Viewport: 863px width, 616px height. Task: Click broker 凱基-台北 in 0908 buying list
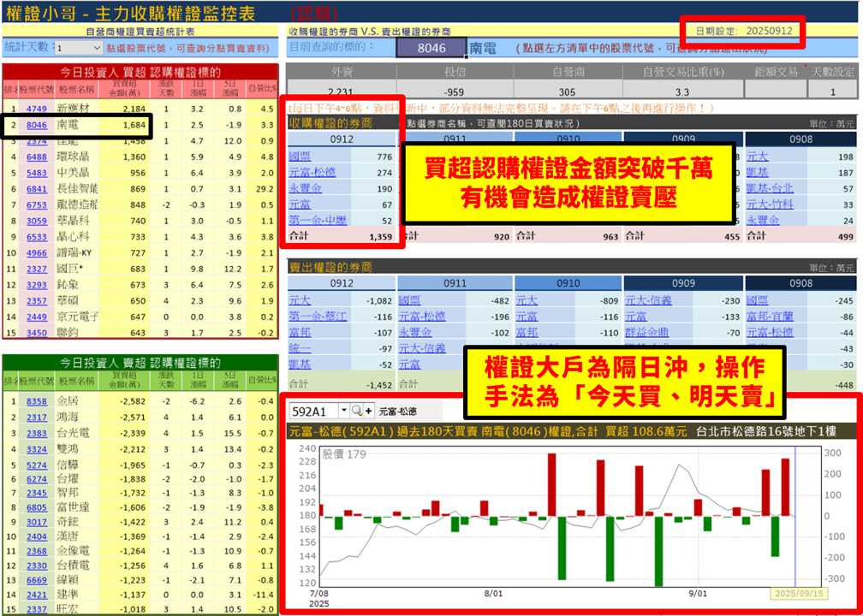click(770, 189)
